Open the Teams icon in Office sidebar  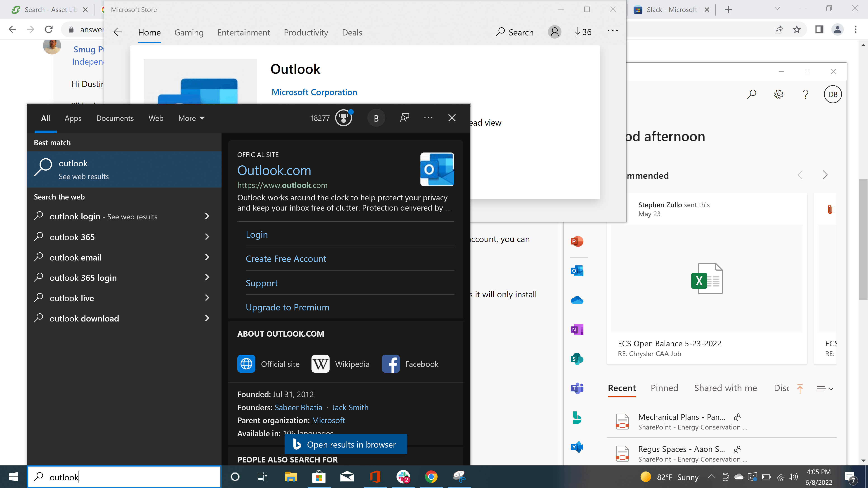tap(577, 388)
